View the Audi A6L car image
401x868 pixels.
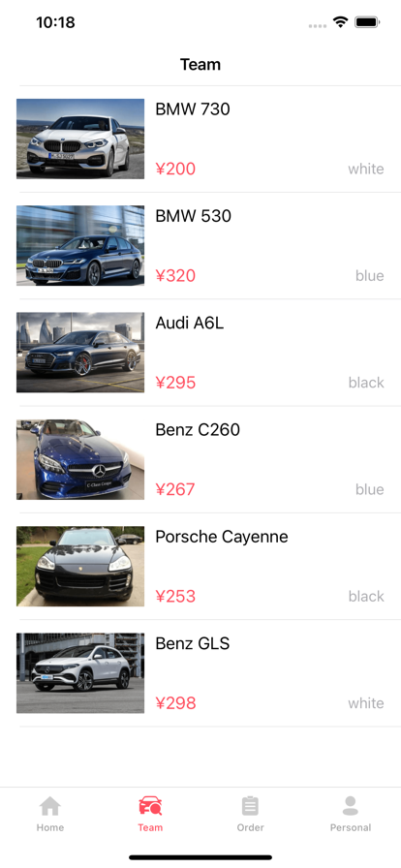point(80,353)
